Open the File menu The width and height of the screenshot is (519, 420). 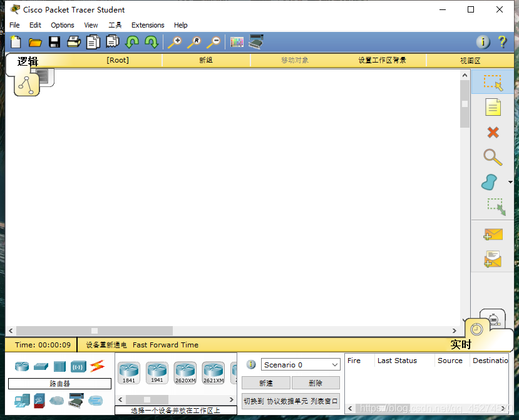[14, 25]
